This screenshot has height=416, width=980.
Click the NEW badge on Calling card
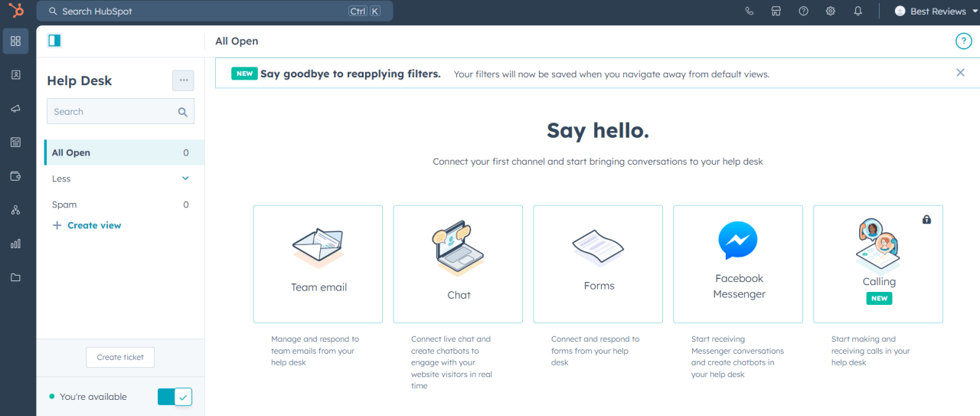click(880, 298)
